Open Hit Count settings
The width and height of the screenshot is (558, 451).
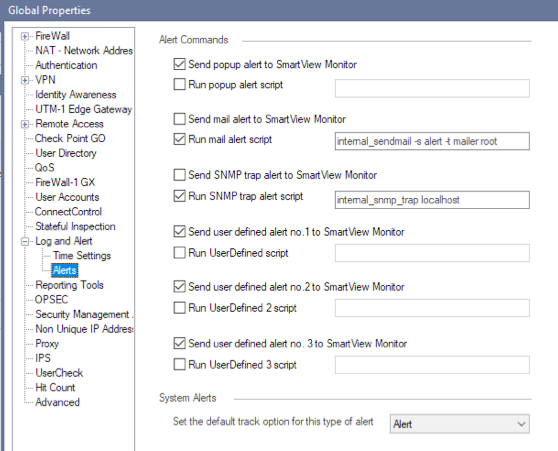tap(55, 388)
